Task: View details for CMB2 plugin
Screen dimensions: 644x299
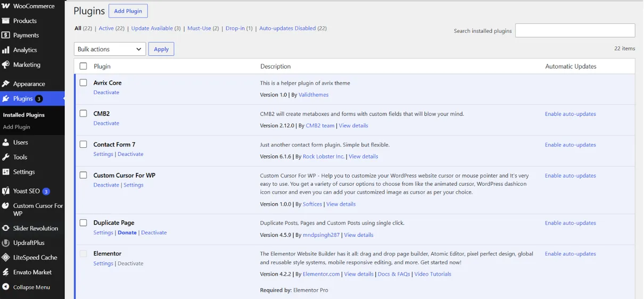Action: coord(353,126)
